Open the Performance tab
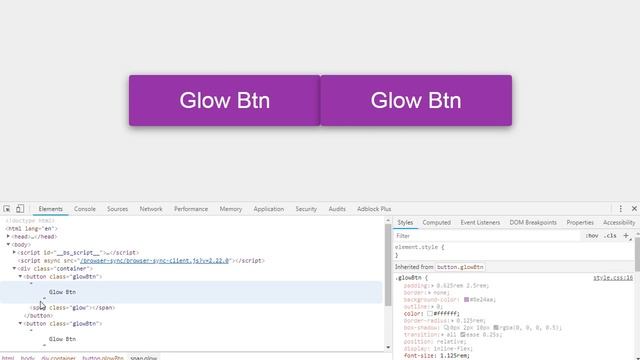The image size is (640, 360). (191, 209)
